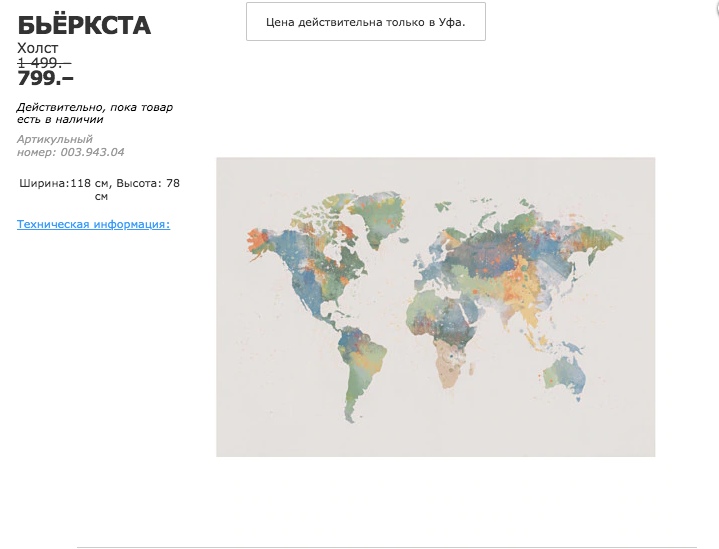Click the Действительно, пока товар есть в наличии note
Screen dimensions: 719x549
(x=95, y=113)
